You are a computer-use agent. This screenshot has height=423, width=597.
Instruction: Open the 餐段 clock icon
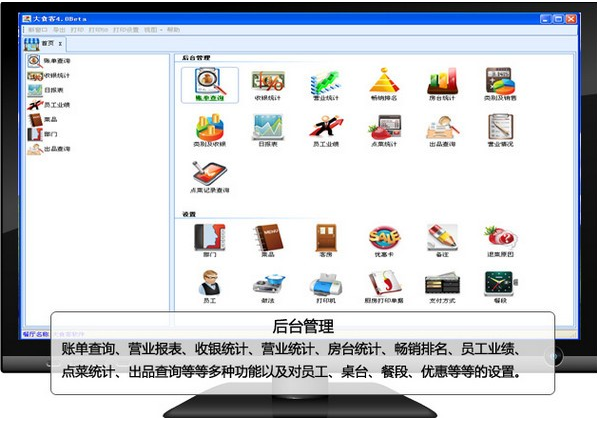pyautogui.click(x=500, y=287)
